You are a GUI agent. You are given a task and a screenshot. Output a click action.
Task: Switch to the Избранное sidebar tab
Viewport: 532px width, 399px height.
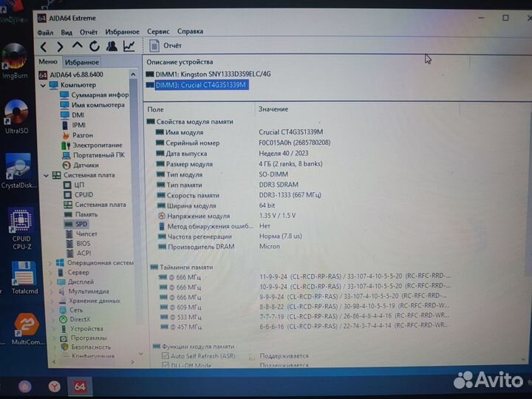82,62
